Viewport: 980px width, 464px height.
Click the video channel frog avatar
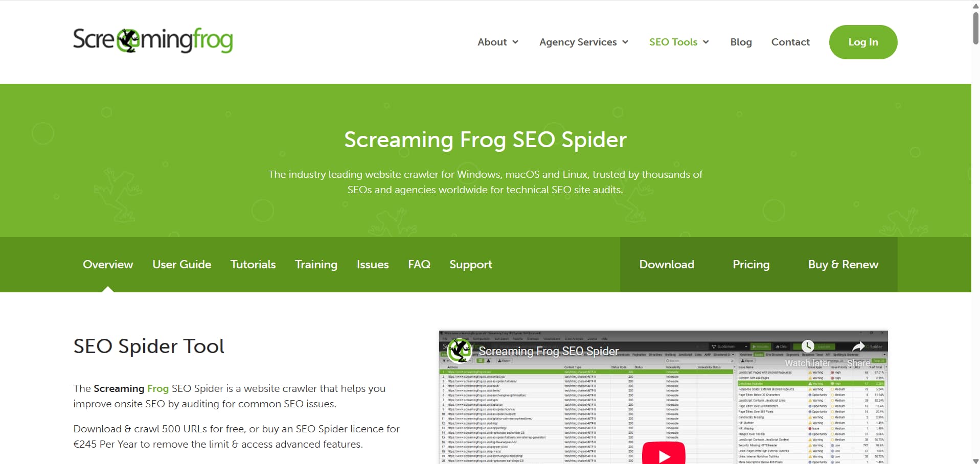(x=459, y=351)
